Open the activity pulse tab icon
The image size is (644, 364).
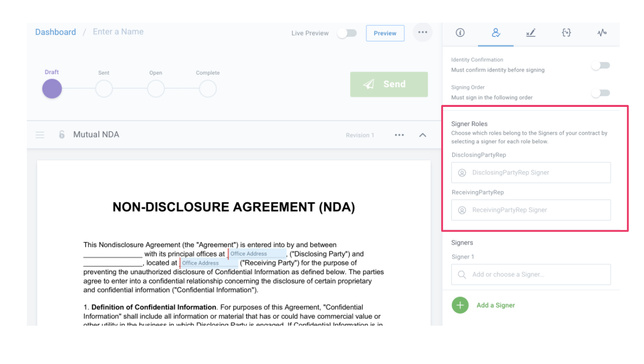coord(602,33)
